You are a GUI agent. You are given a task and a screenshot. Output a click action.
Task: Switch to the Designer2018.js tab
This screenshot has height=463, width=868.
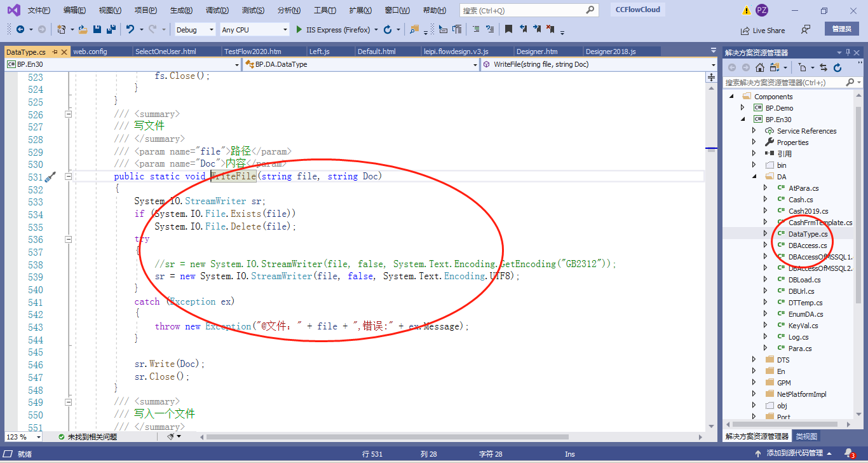[x=611, y=52]
